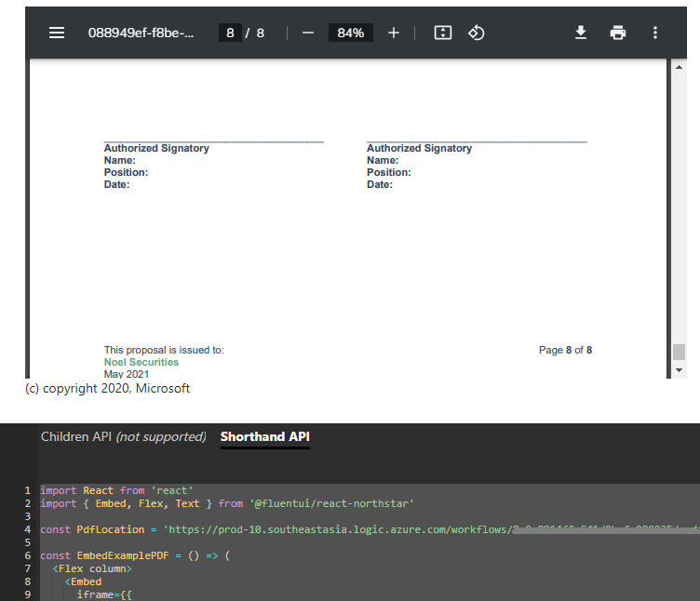Download the PDF file

[x=580, y=33]
